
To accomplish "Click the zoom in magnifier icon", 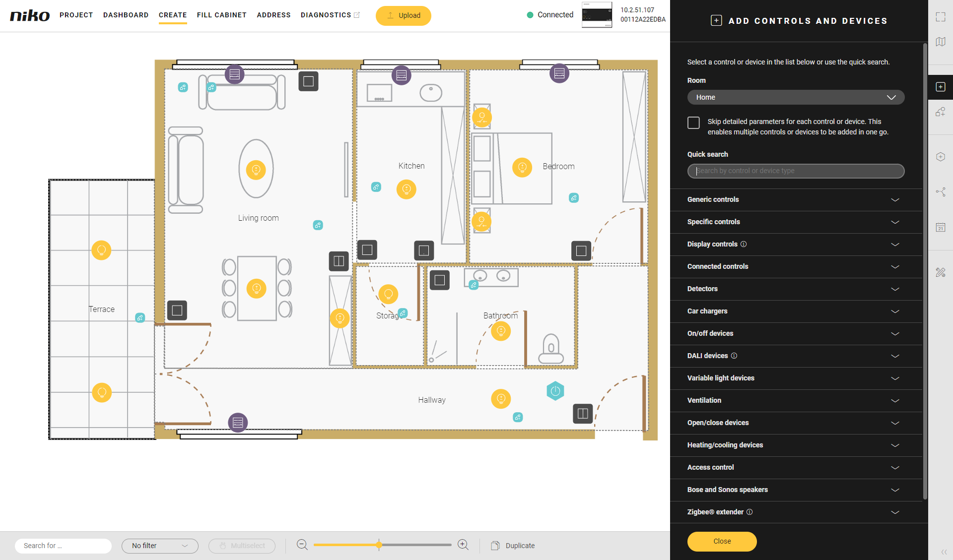I will pos(463,545).
